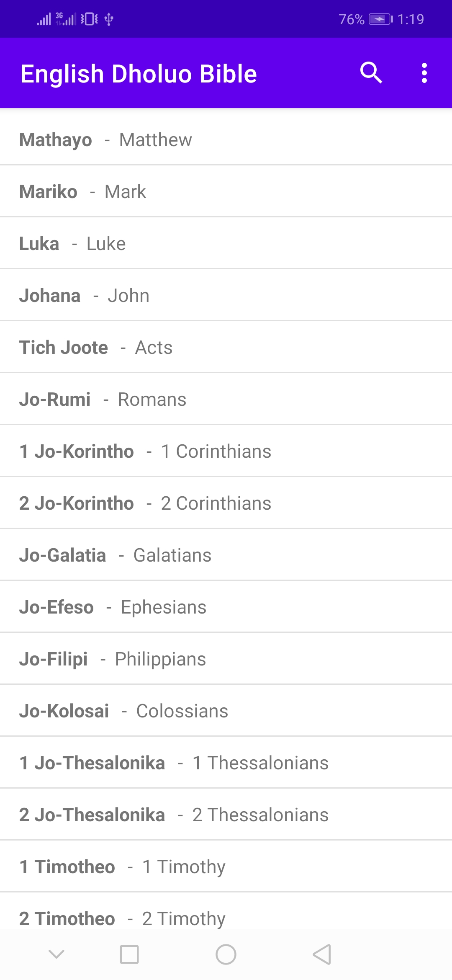Tap the search magnifier icon

371,73
